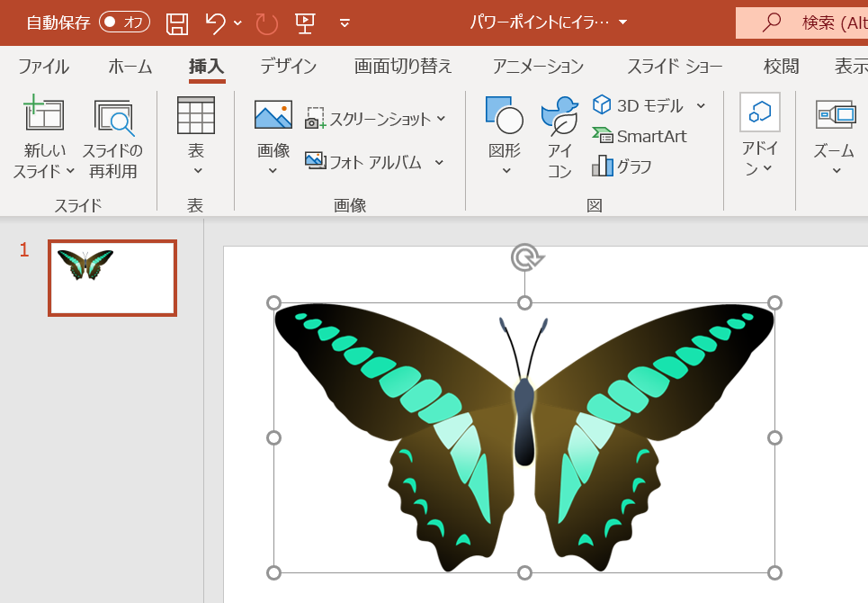
Task: Insert a 3D モデル
Action: (x=640, y=104)
